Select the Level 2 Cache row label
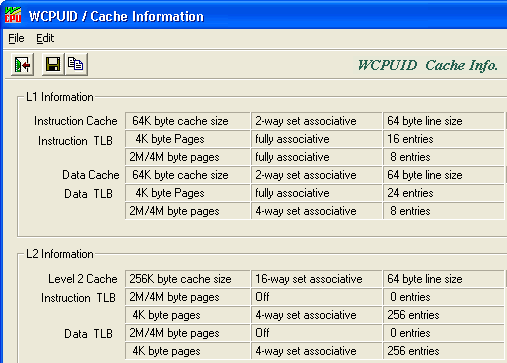 (83, 279)
